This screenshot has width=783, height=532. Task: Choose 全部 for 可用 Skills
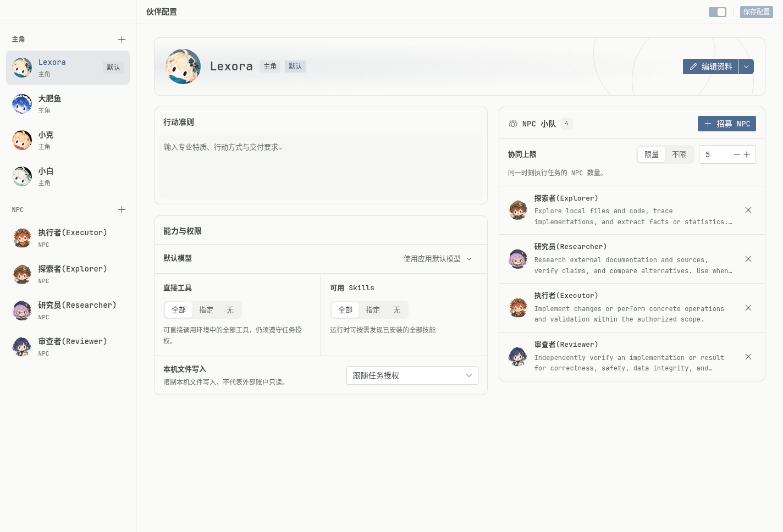click(x=345, y=310)
